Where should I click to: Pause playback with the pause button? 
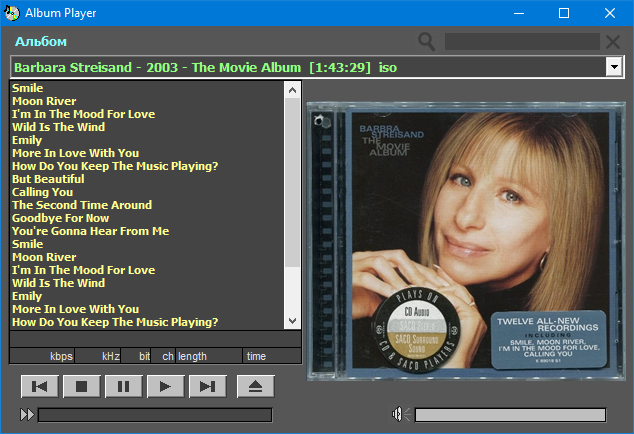(124, 387)
